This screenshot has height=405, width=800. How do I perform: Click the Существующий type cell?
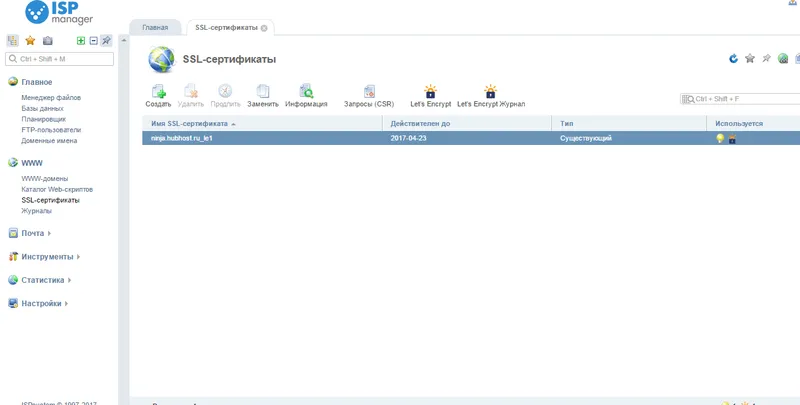(586, 138)
